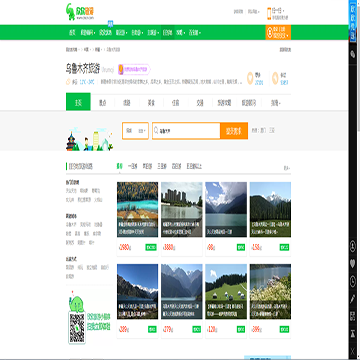Image resolution: width=360 pixels, height=360 pixels.
Task: Switch to the 旅游攻略 tab
Action: pyautogui.click(x=225, y=103)
